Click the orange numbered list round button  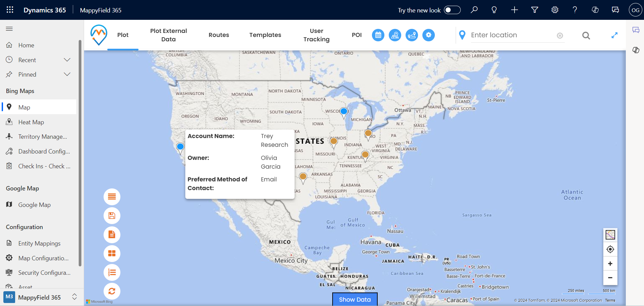coord(112,272)
